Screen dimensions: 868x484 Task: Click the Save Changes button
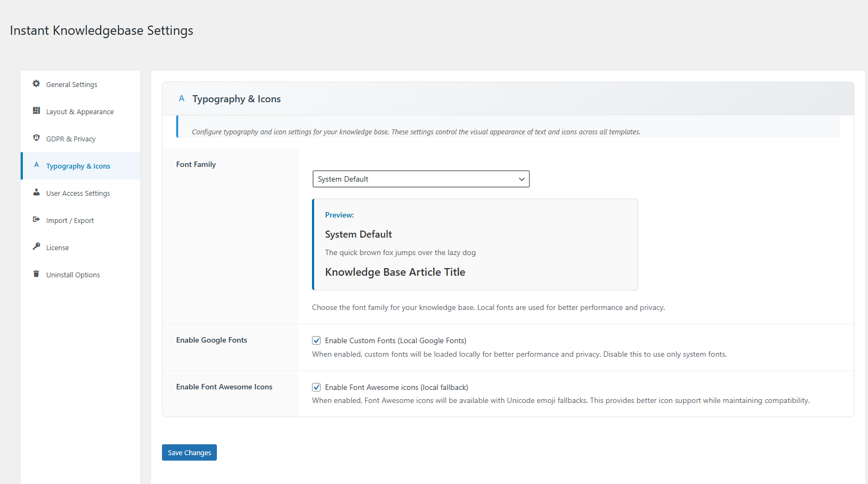click(189, 452)
